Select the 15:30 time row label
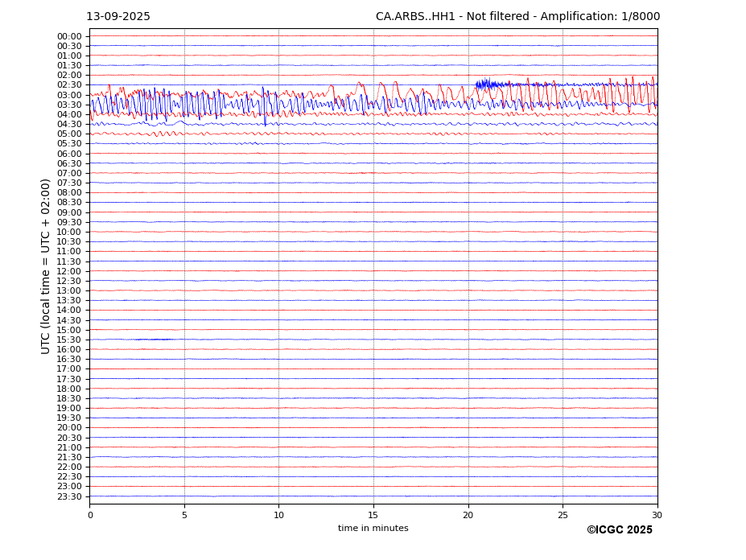This screenshot has height=560, width=746. tap(69, 340)
